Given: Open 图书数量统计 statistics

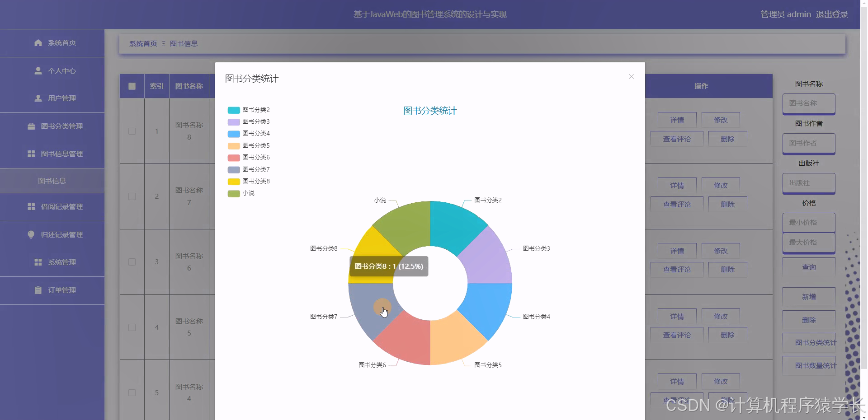Looking at the screenshot, I should (808, 365).
